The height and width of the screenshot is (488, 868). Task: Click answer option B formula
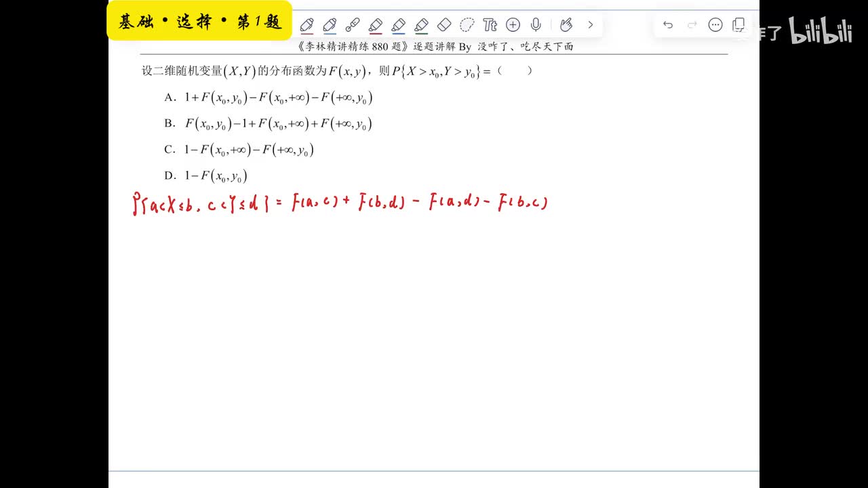click(x=279, y=124)
